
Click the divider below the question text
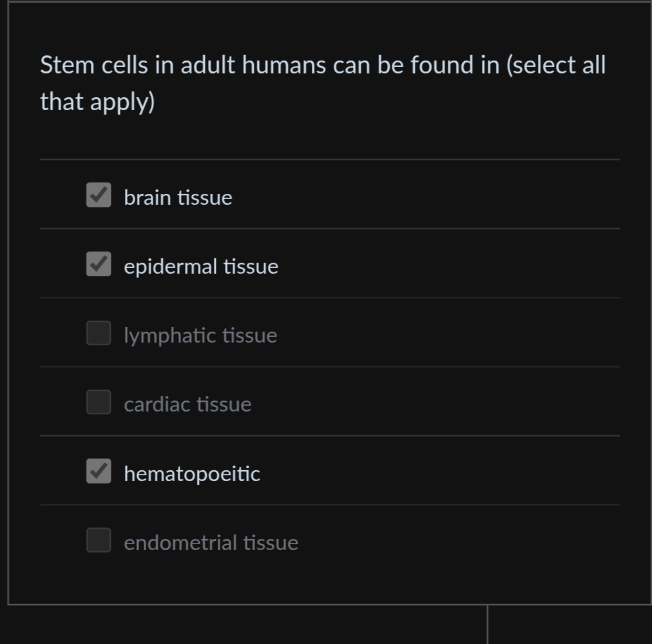(330, 159)
